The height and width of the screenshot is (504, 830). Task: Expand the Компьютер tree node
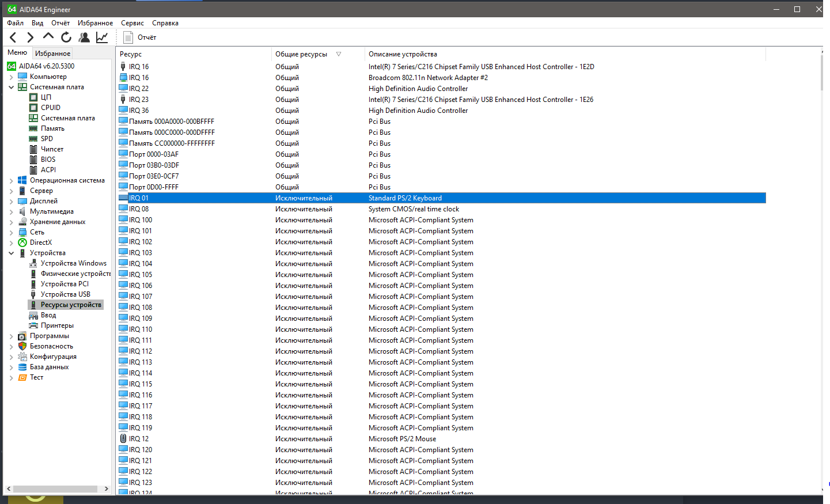coord(11,77)
